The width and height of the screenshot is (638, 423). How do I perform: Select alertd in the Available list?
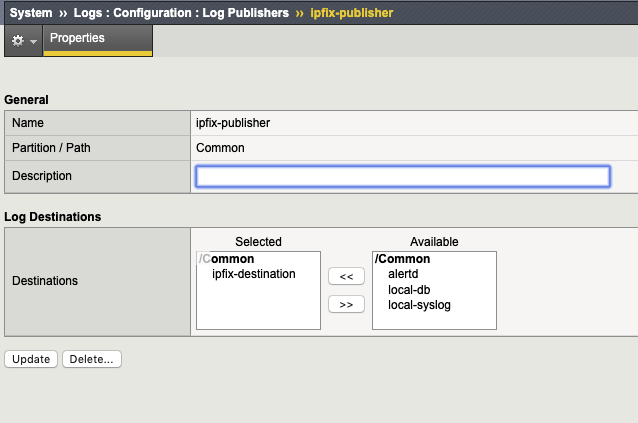(405, 274)
